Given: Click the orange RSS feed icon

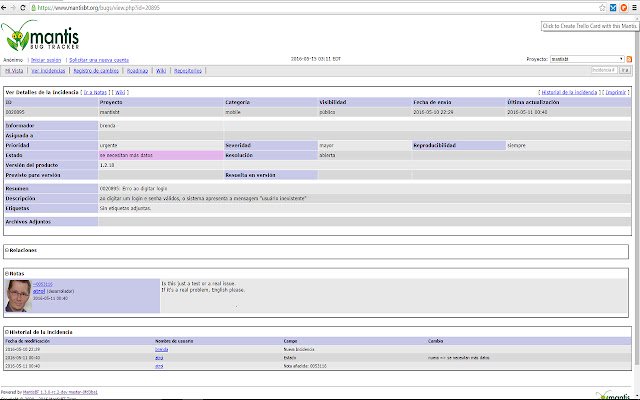Looking at the screenshot, I should click(629, 59).
